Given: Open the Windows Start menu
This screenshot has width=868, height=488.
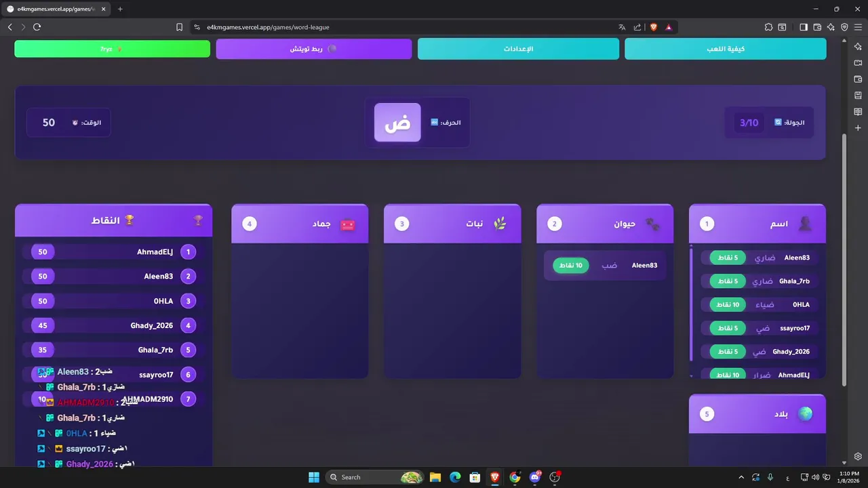Looking at the screenshot, I should point(313,477).
